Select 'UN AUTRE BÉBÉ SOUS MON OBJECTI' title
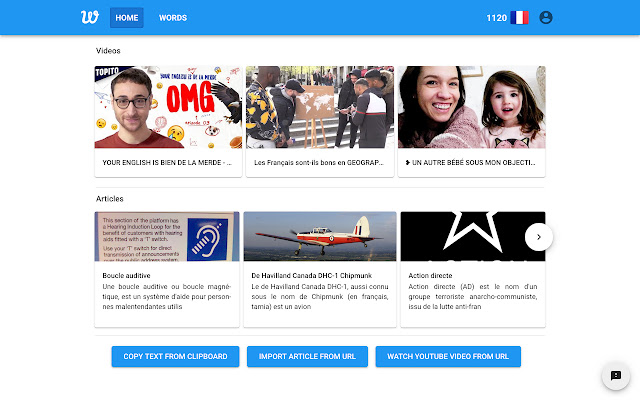Image resolution: width=640 pixels, height=400 pixels. (470, 162)
